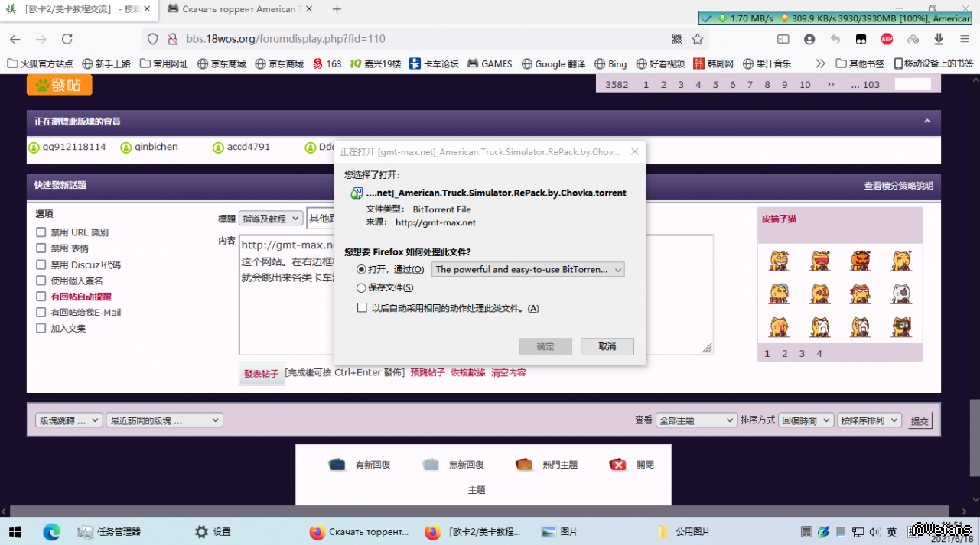The height and width of the screenshot is (545, 980).
Task: Click the 預覽帖子 link
Action: pos(428,373)
